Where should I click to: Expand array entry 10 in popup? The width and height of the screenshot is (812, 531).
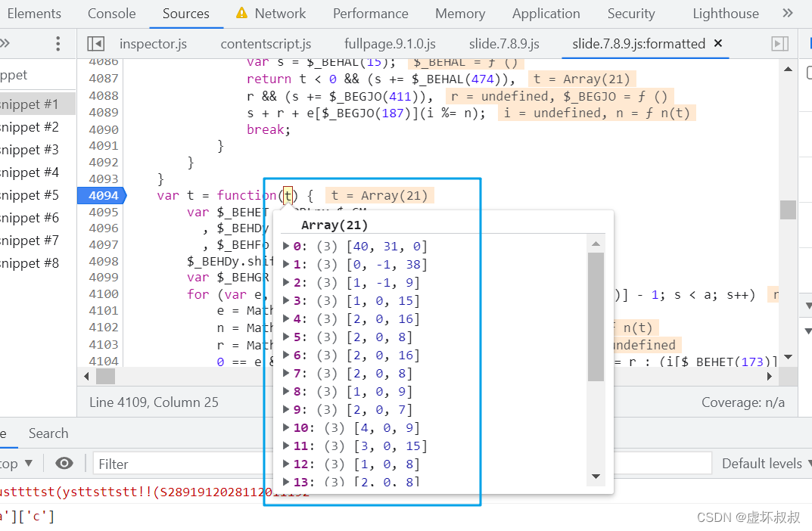tap(285, 427)
